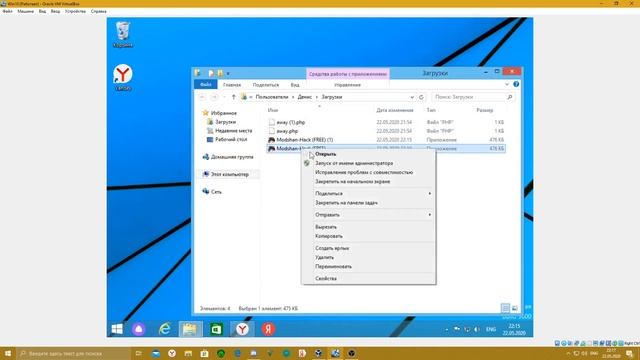Screen dimensions: 640x360
Task: Open the Yandex browser desktop shortcut
Action: click(x=122, y=77)
